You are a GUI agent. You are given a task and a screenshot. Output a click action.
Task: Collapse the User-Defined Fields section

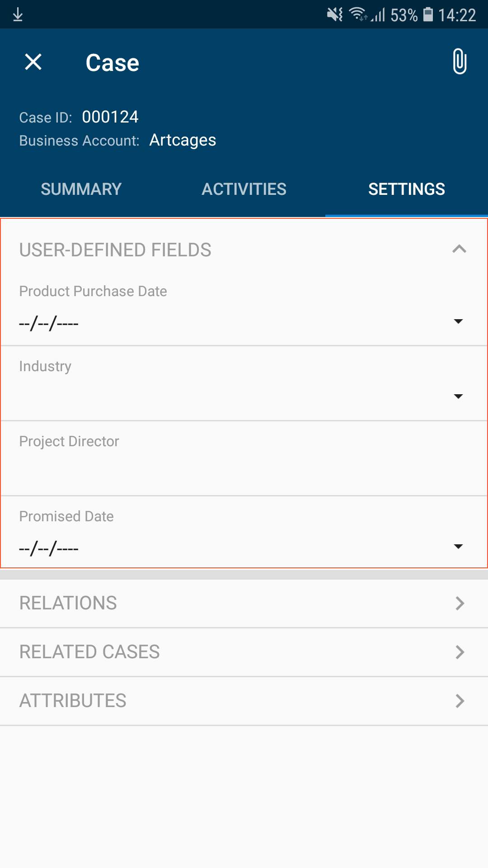(x=459, y=249)
